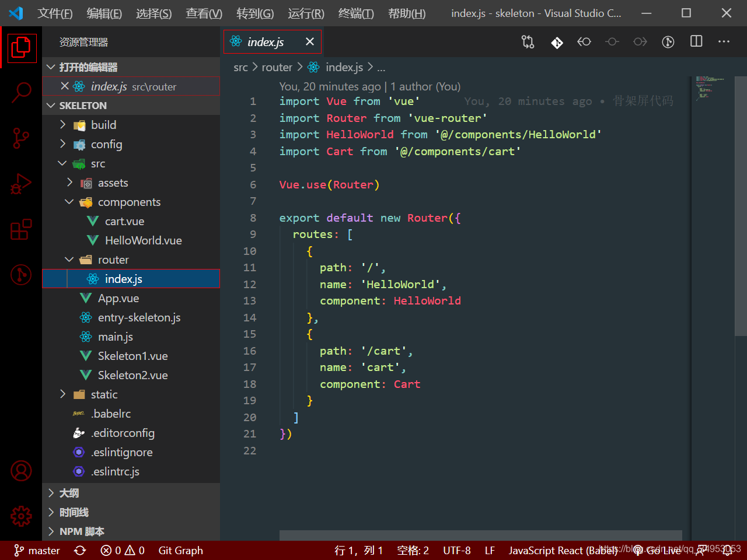The image size is (747, 560).
Task: Change end of line sequence LF
Action: coord(490,551)
